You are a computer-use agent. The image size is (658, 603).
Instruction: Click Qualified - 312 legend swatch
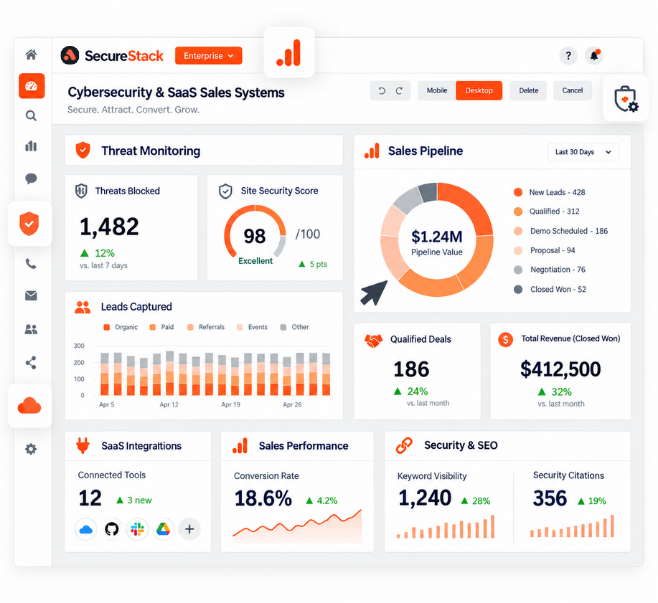click(518, 211)
